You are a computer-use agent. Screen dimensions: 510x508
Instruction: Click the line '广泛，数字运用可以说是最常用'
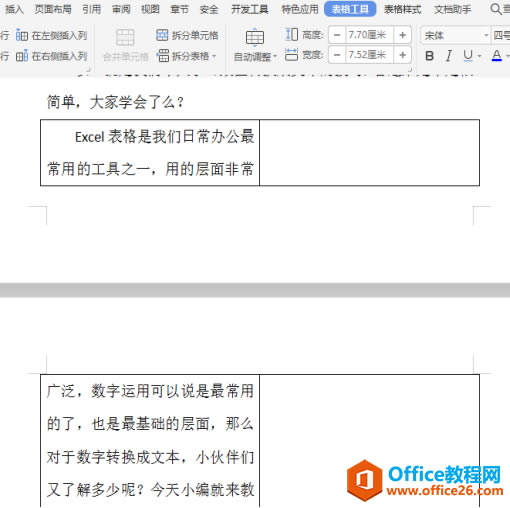click(150, 391)
